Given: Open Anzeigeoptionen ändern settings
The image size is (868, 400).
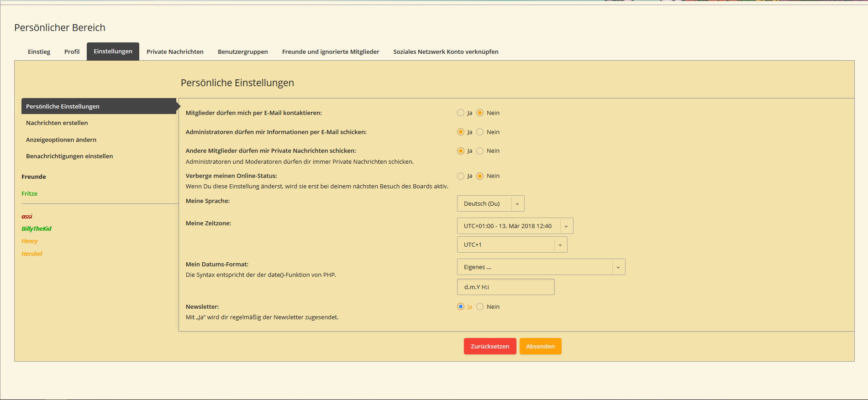Looking at the screenshot, I should coord(61,140).
